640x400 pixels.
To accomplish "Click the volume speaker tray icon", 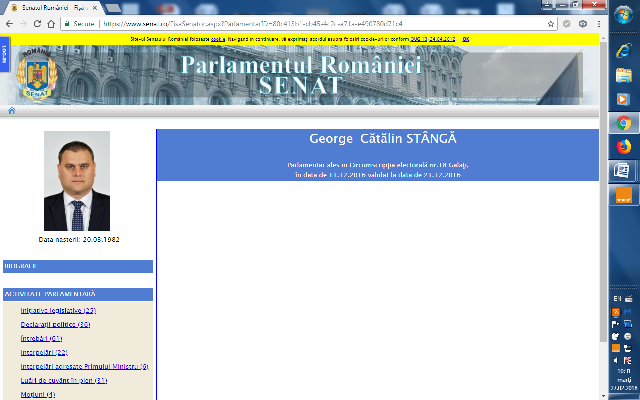I will [x=616, y=360].
